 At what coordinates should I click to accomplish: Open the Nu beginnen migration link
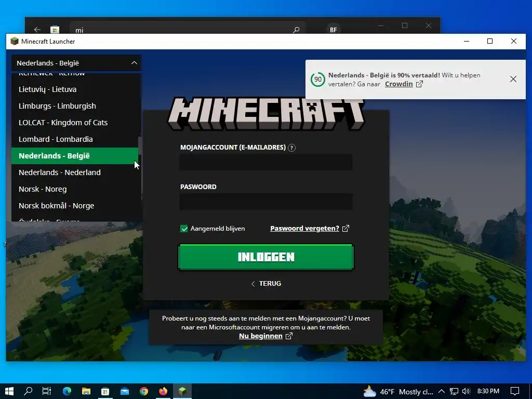click(261, 336)
